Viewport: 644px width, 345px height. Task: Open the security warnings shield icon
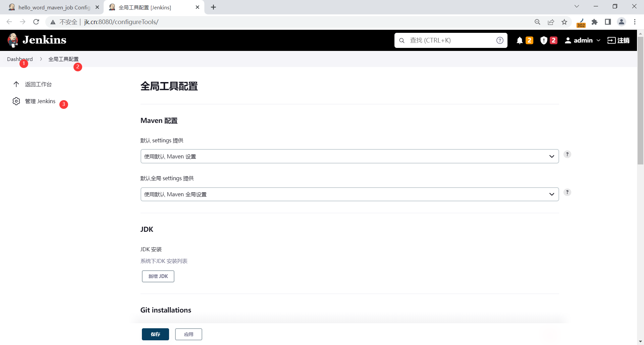544,41
